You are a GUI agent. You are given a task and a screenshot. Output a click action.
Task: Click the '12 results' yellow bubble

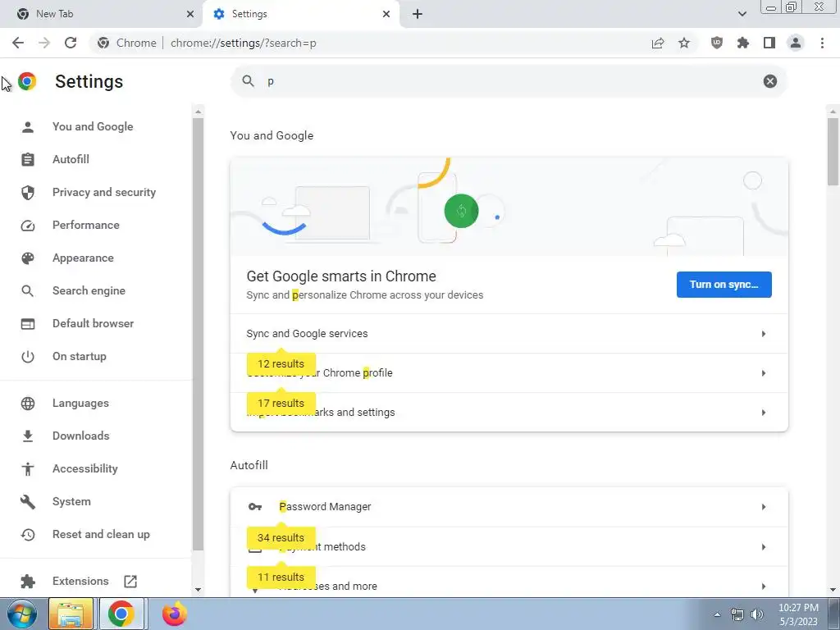[281, 364]
